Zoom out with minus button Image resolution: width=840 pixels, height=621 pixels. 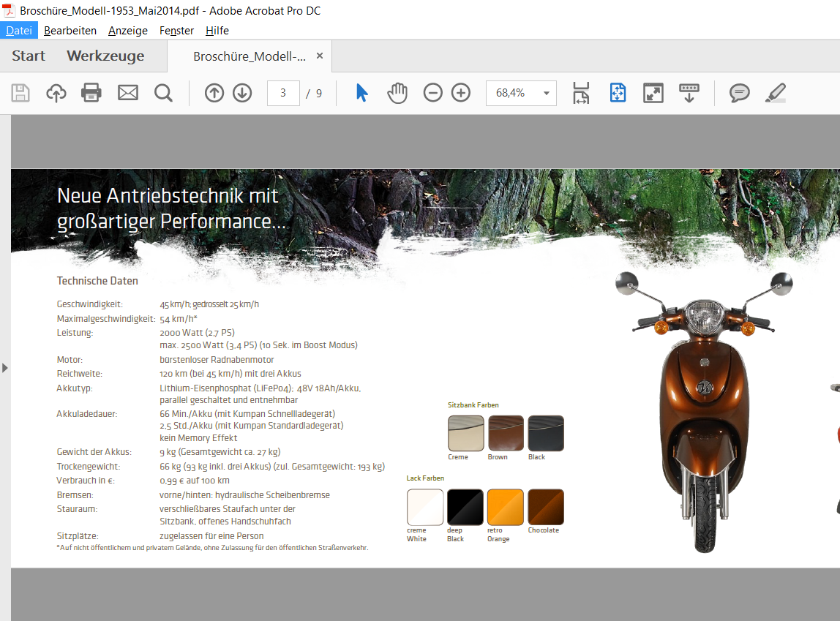pos(433,93)
